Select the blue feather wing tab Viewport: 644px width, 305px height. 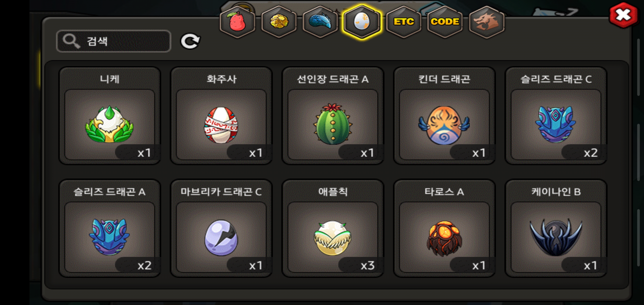click(x=320, y=22)
